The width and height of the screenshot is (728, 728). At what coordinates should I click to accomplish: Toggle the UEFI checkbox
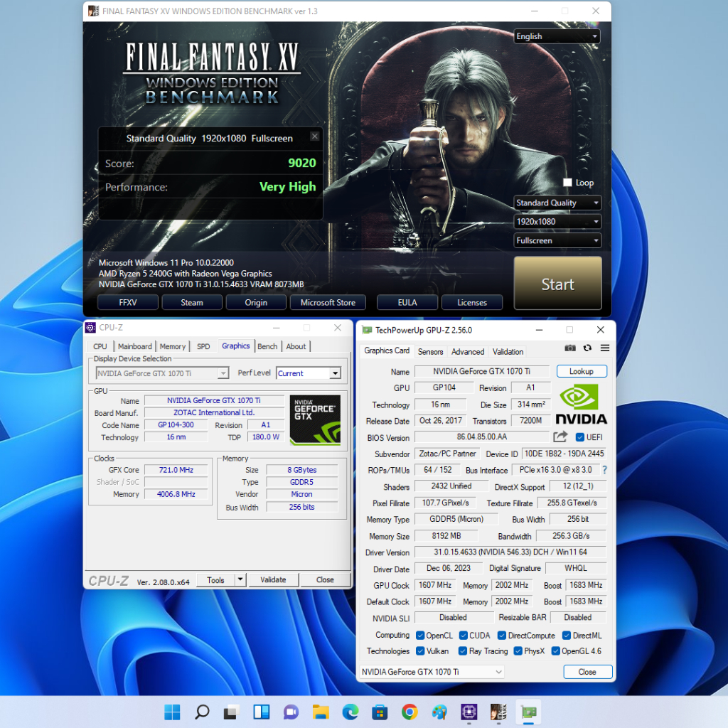click(x=580, y=437)
